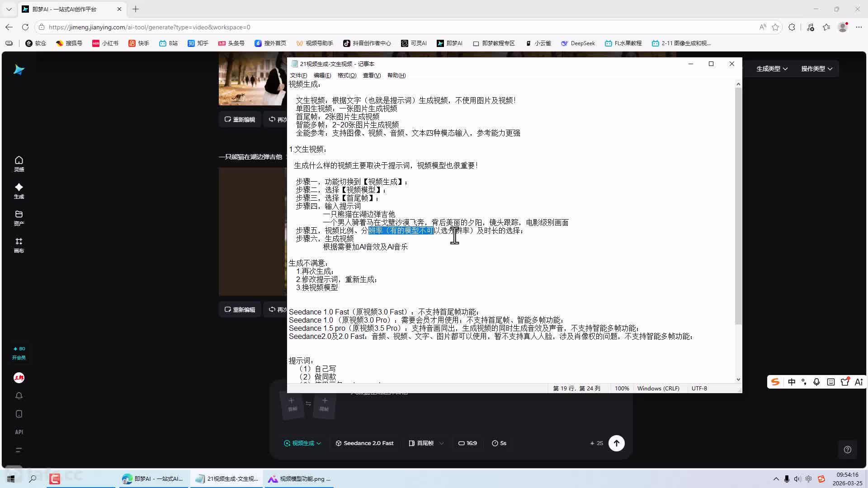Expand the 操作类型 filter dropdown
This screenshot has height=488, width=868.
click(816, 69)
